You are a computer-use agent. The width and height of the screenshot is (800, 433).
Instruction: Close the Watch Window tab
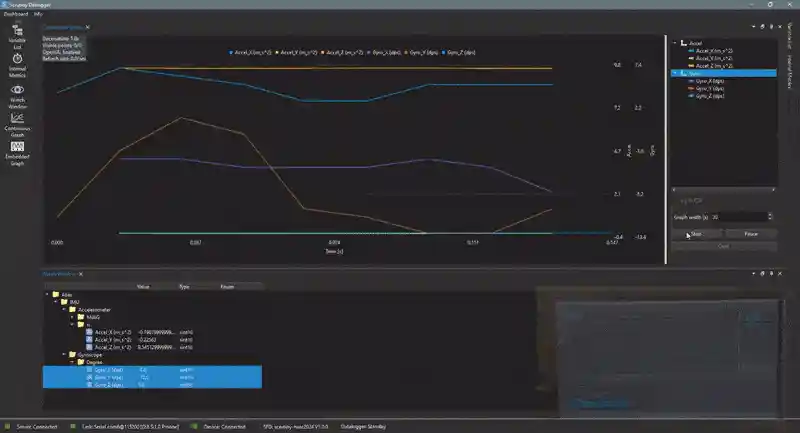(x=81, y=274)
